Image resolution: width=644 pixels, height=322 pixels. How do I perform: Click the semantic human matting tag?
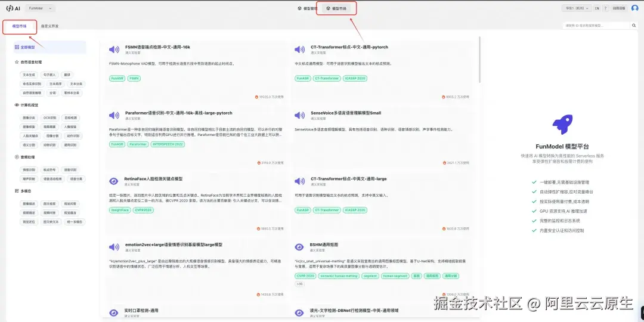coord(339,276)
